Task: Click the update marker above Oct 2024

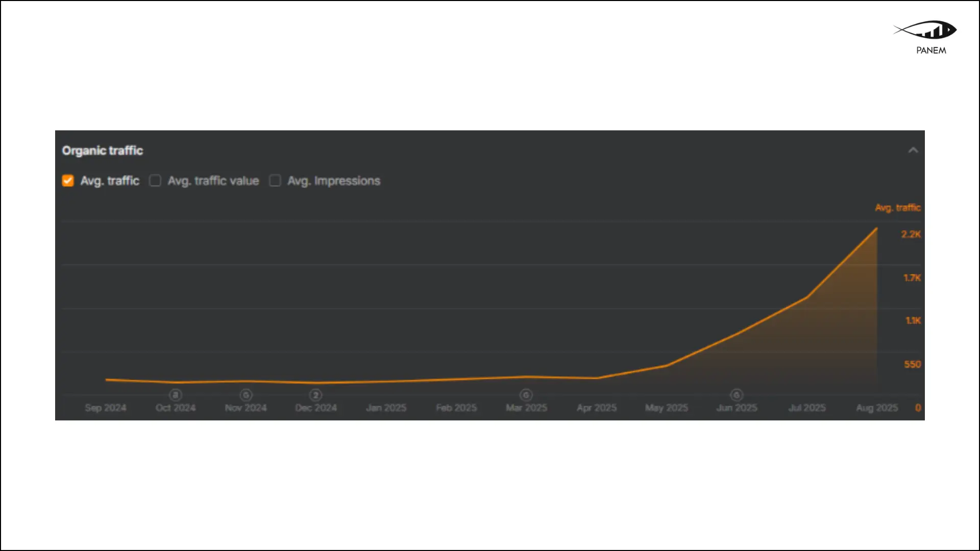Action: [x=176, y=395]
